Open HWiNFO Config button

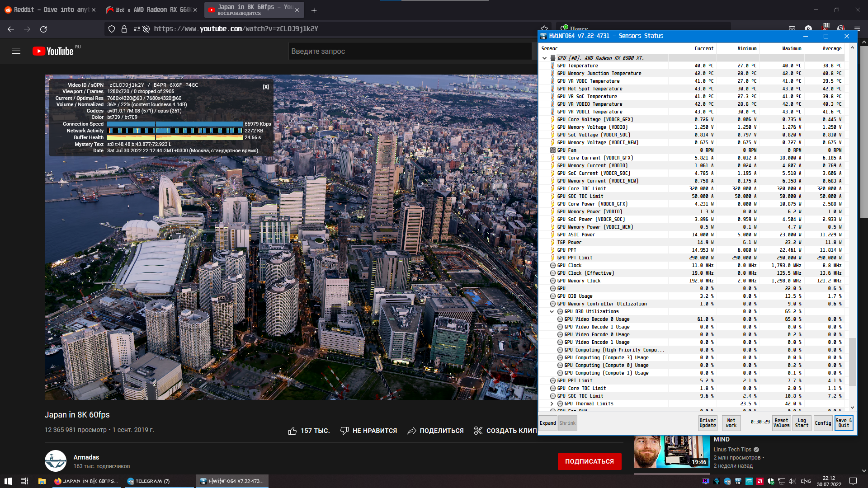[823, 423]
